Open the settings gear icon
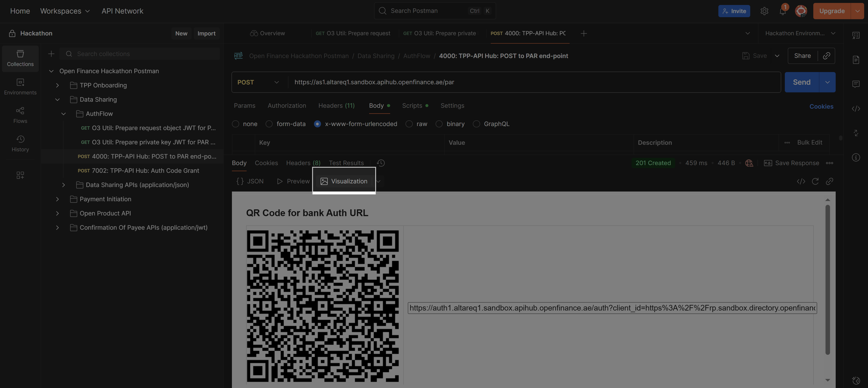 [764, 11]
